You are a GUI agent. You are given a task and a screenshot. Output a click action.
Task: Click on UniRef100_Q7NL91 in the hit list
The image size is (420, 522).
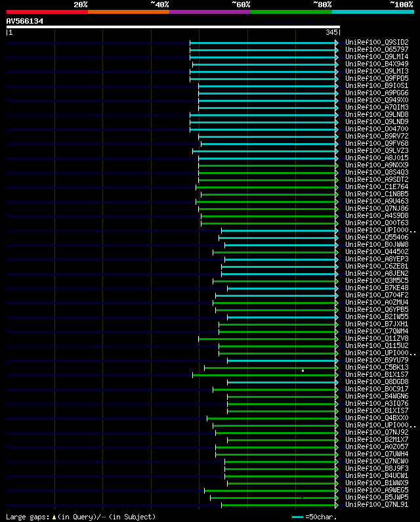click(377, 505)
